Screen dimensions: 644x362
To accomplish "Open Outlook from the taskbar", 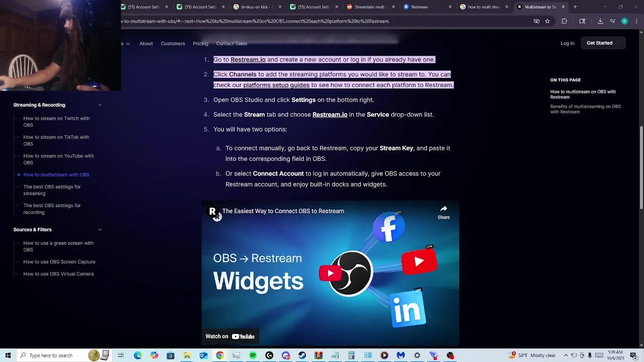I will tap(203, 355).
